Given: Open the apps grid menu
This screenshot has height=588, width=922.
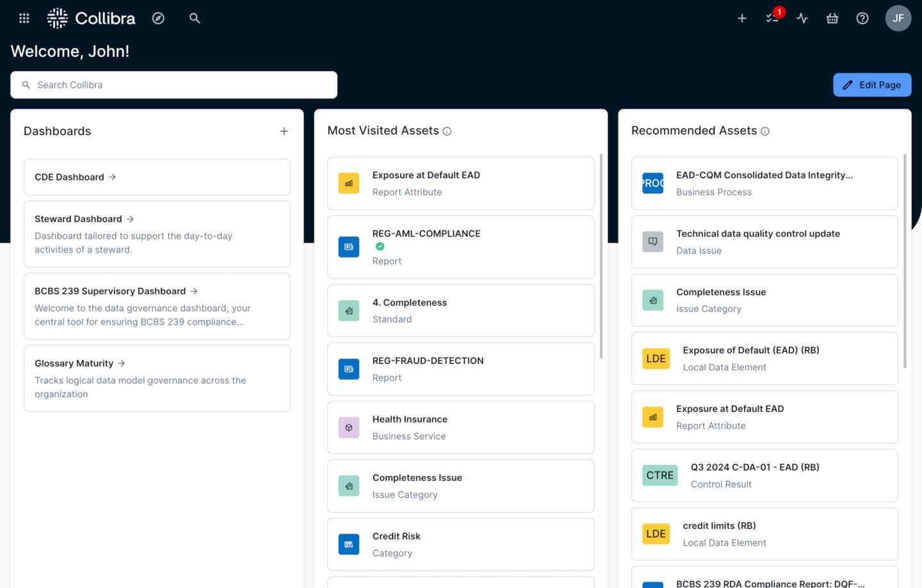Looking at the screenshot, I should (24, 19).
